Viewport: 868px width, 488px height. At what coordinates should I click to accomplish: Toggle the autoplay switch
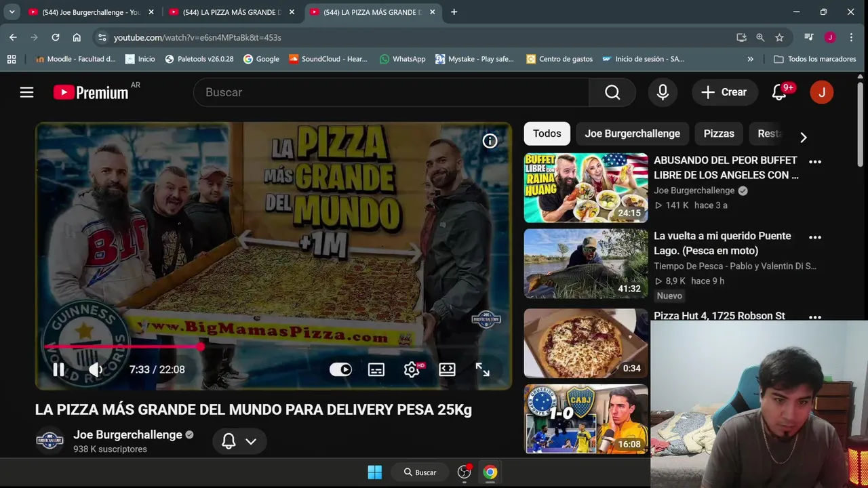(340, 369)
